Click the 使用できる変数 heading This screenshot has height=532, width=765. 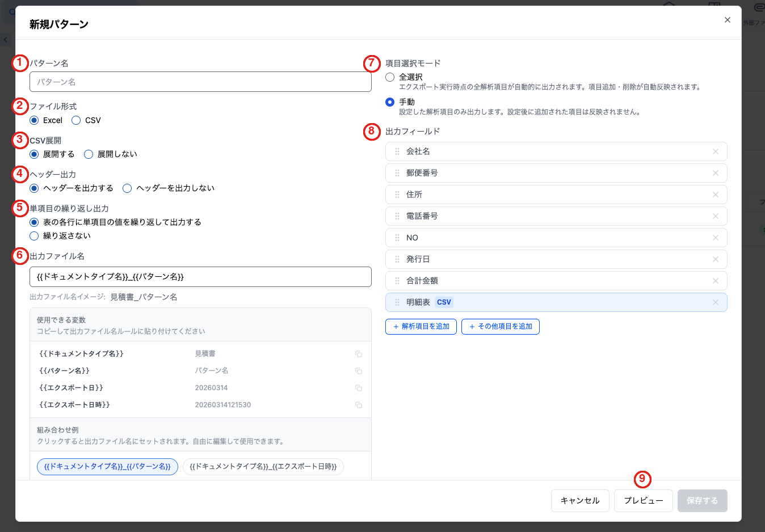tap(61, 320)
